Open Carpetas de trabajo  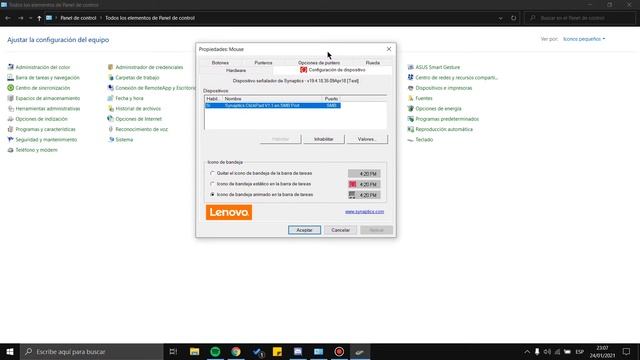tap(133, 78)
